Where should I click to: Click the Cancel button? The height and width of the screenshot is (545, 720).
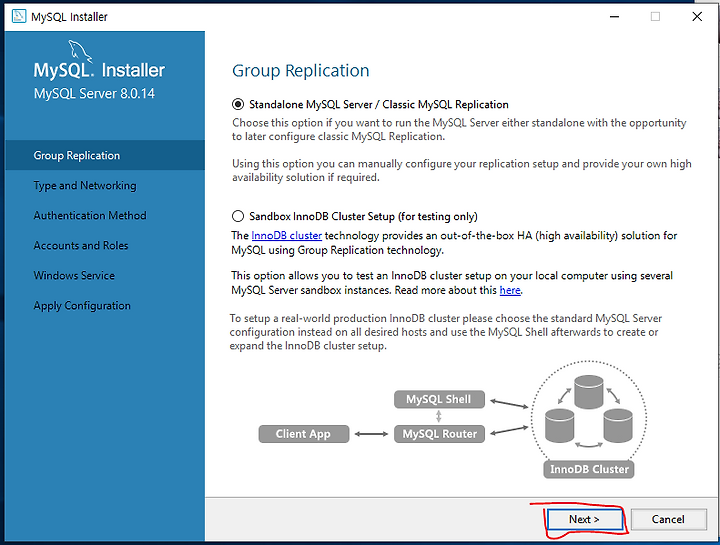tap(668, 519)
